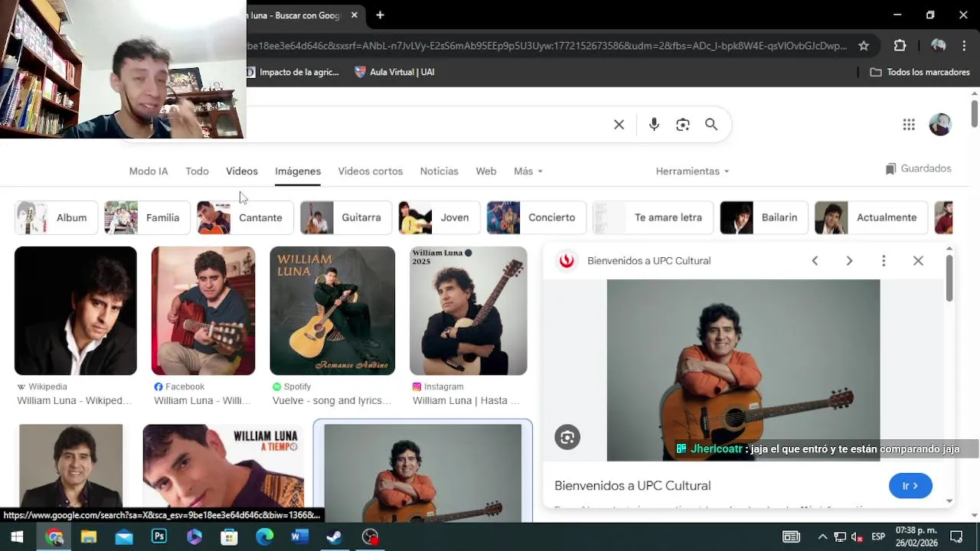Switch to the Videos cortos tab
The image size is (980, 551).
pyautogui.click(x=371, y=171)
